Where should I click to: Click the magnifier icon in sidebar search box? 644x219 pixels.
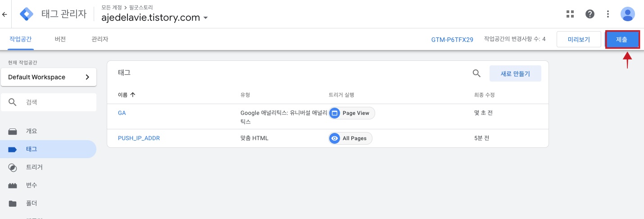coord(13,102)
